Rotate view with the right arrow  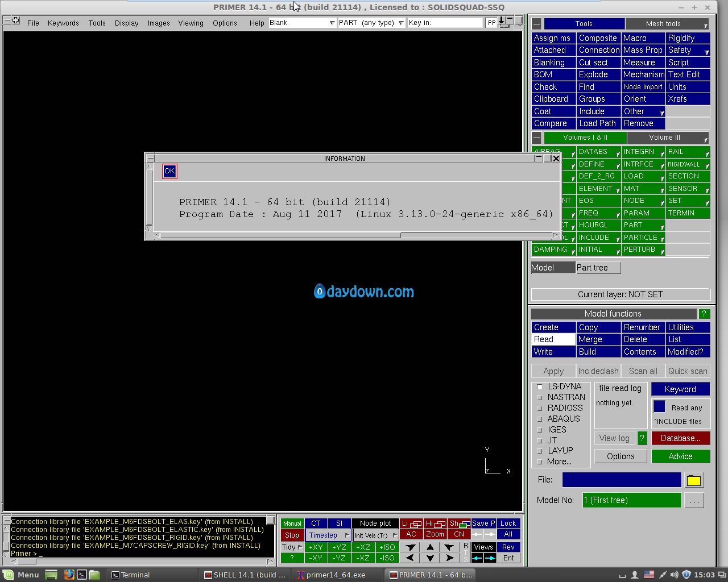[x=449, y=558]
